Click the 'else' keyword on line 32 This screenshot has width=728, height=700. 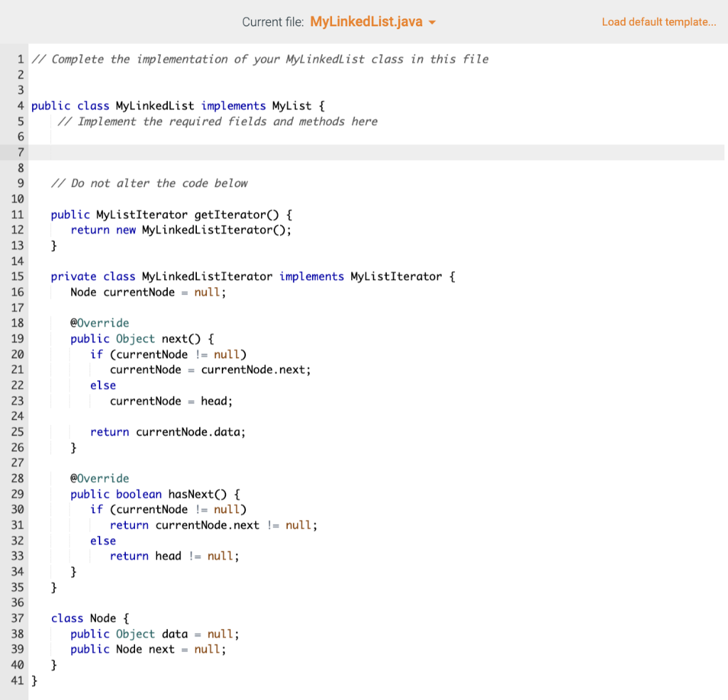pos(103,541)
